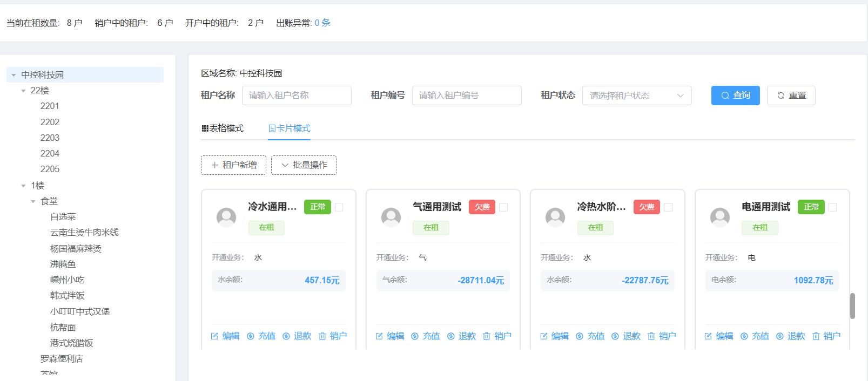Click trash icon on 电通用测试 card

pos(816,336)
